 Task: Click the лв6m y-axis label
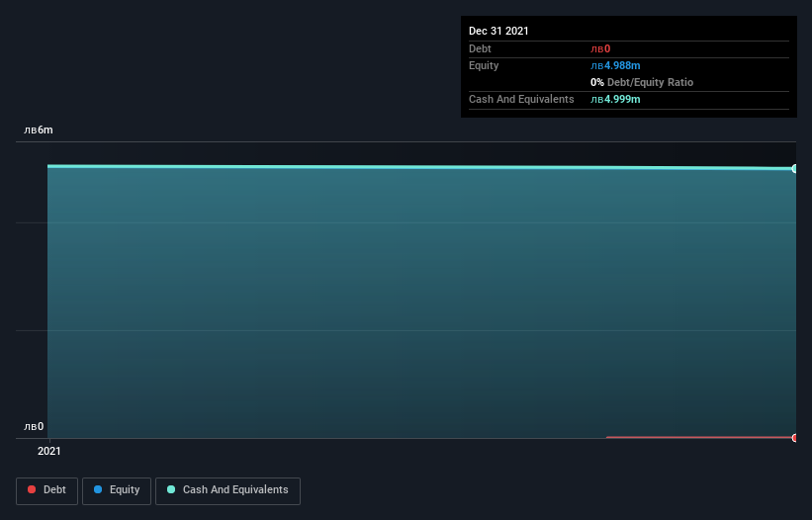pos(39,130)
